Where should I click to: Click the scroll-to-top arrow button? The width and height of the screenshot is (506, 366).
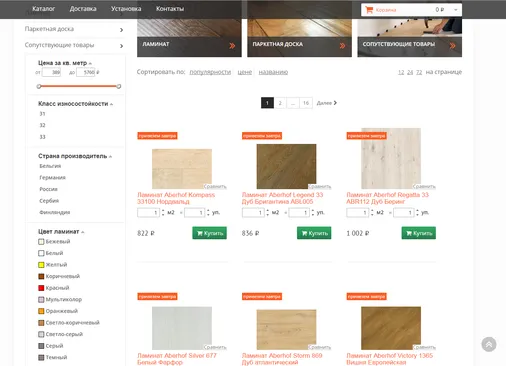click(489, 344)
